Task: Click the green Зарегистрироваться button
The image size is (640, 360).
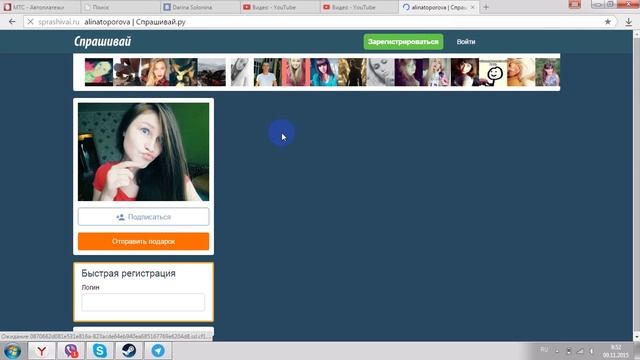Action: point(403,42)
